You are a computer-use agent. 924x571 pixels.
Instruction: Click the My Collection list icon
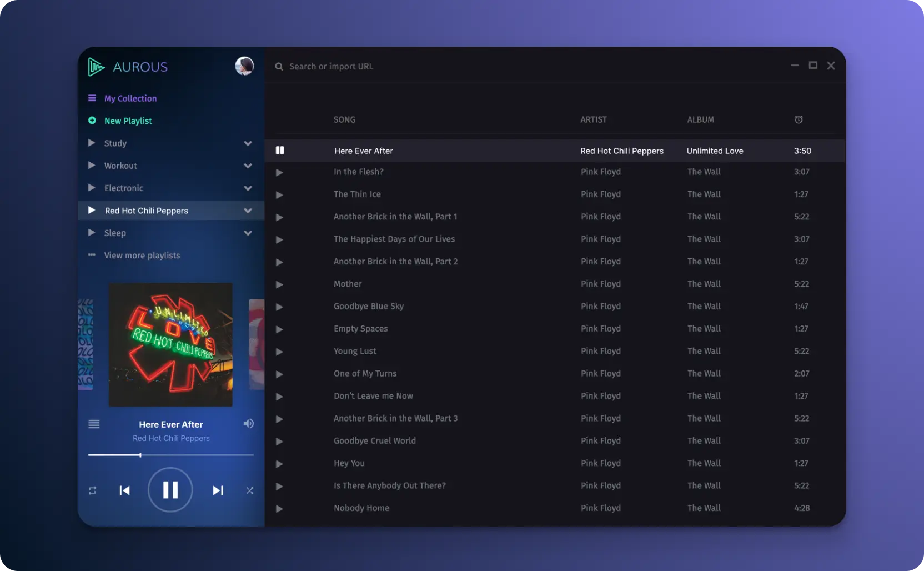[92, 98]
